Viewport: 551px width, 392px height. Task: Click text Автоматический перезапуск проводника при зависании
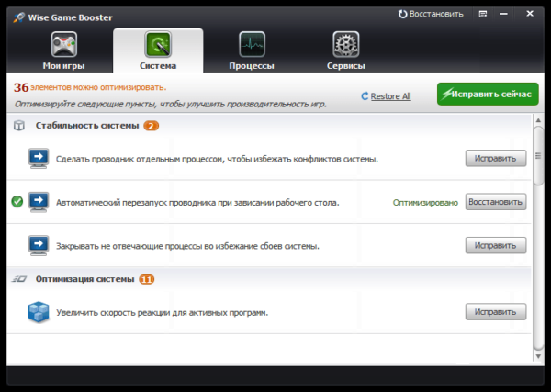[197, 203]
